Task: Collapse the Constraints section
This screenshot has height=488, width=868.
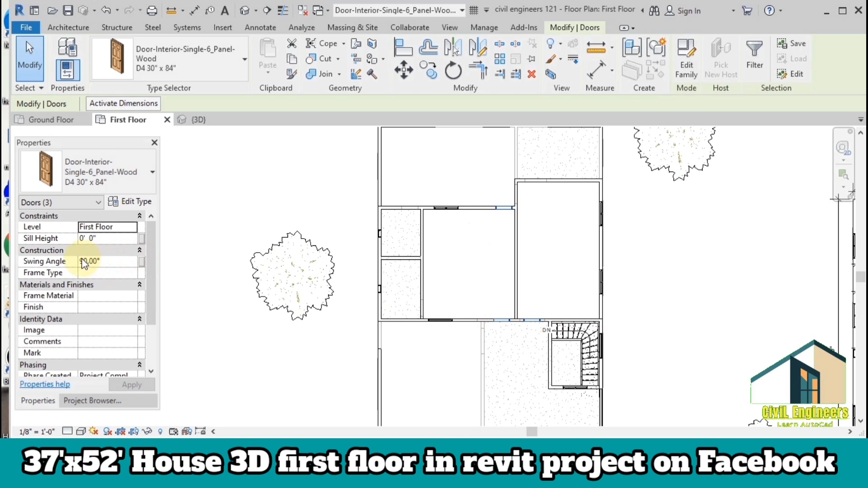Action: pos(140,216)
